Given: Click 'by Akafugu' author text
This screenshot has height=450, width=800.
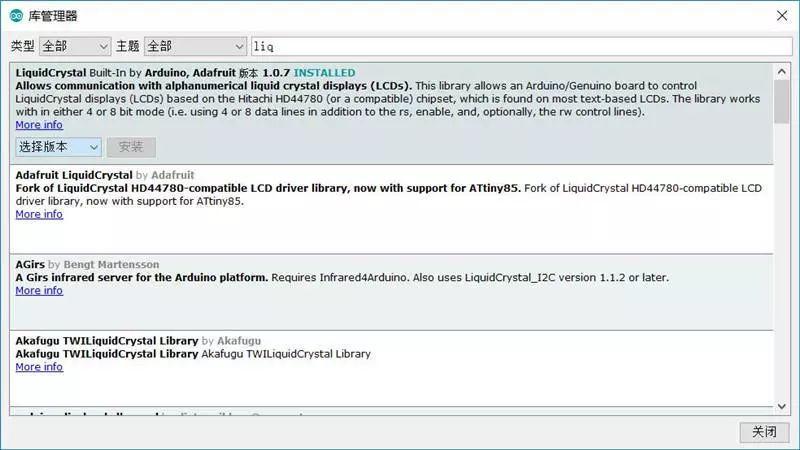Looking at the screenshot, I should (231, 341).
